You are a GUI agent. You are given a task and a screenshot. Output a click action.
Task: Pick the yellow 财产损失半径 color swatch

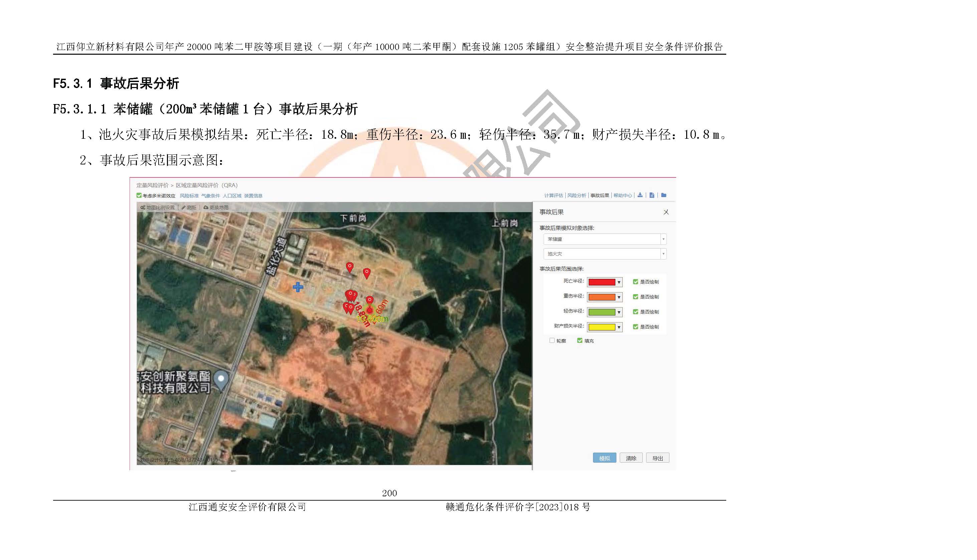point(602,327)
